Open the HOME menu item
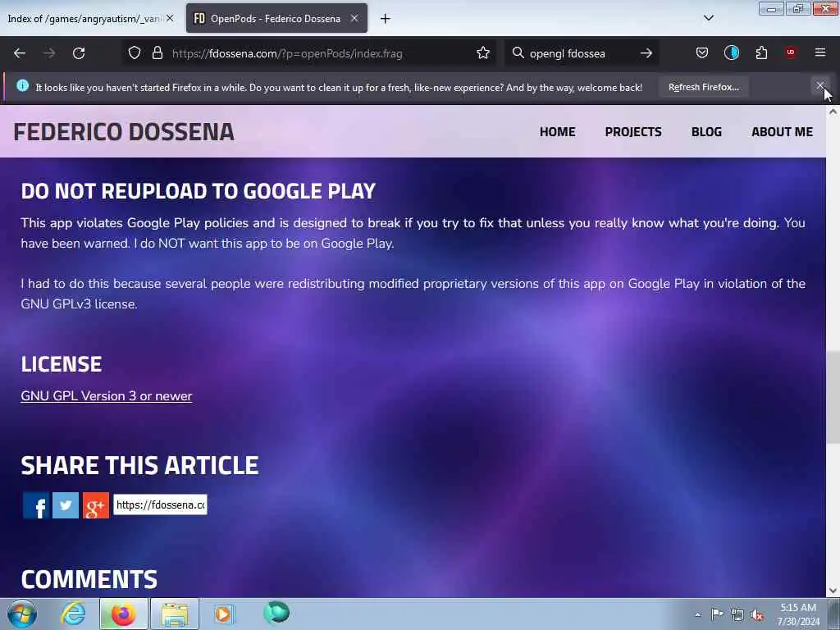 click(557, 132)
